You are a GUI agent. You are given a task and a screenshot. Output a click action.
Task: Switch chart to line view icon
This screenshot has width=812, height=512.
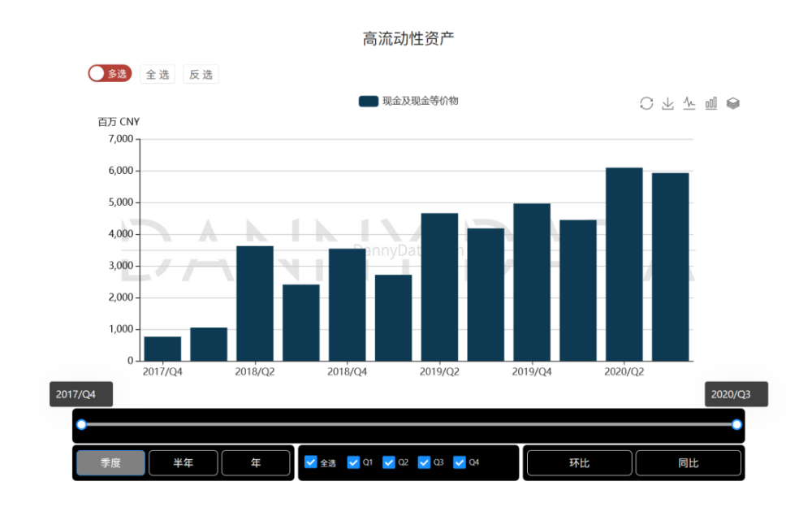[x=689, y=103]
